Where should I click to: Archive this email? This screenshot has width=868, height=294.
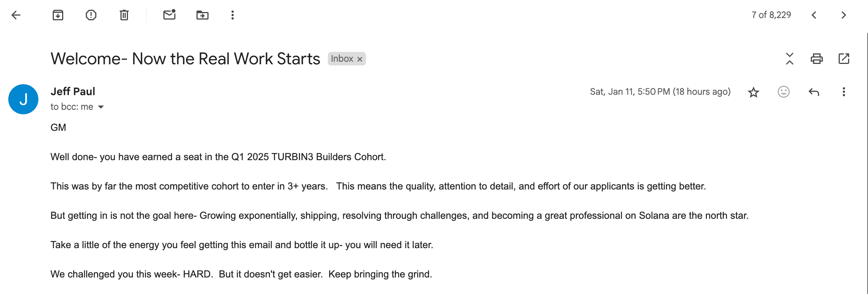pyautogui.click(x=58, y=15)
